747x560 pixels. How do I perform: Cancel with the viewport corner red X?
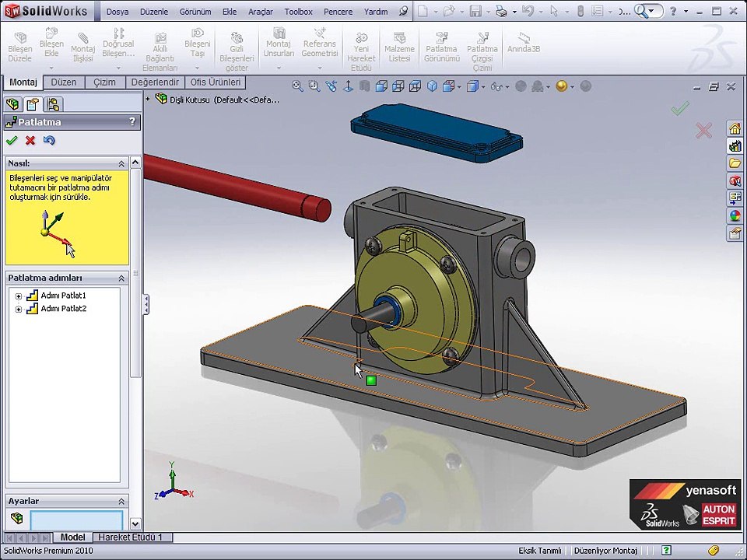703,131
